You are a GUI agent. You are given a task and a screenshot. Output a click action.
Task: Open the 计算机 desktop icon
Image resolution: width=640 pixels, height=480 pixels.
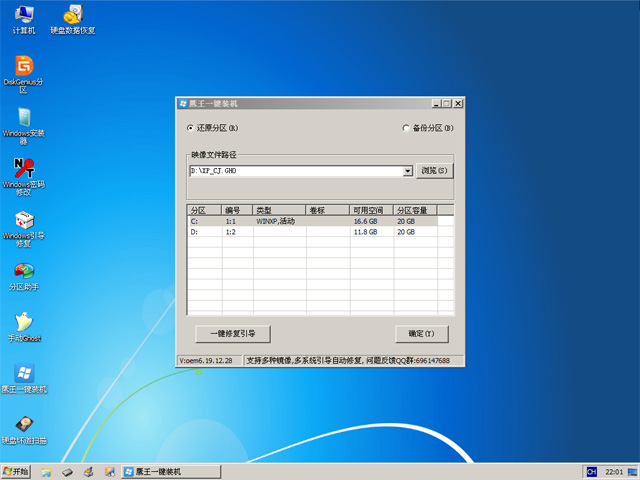[23, 16]
